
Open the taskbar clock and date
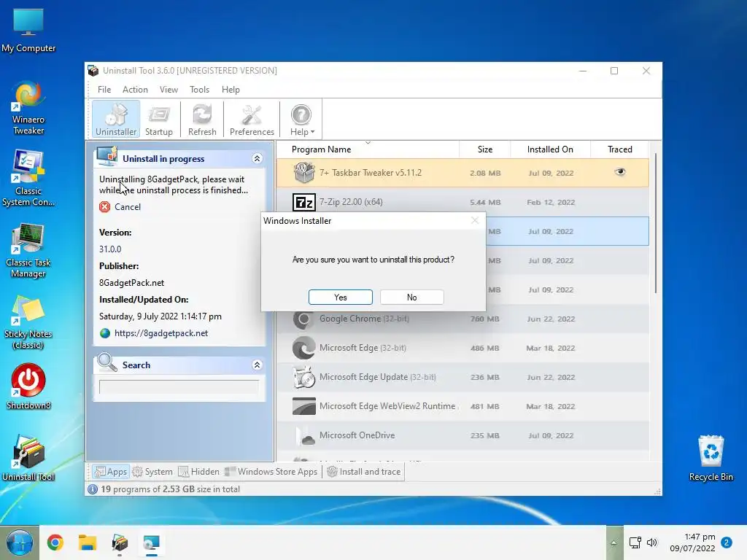click(693, 542)
